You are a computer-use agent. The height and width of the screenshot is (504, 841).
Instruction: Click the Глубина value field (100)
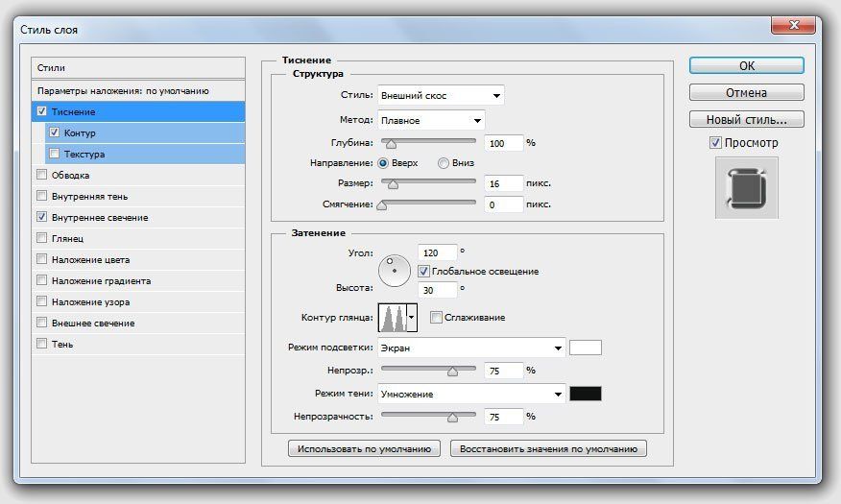click(504, 143)
